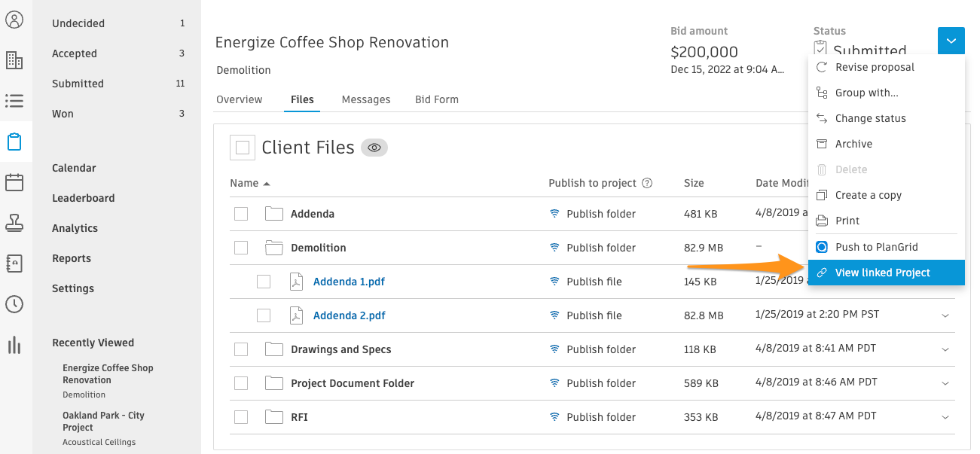
Task: Collapse the blue status dropdown button
Action: [951, 41]
